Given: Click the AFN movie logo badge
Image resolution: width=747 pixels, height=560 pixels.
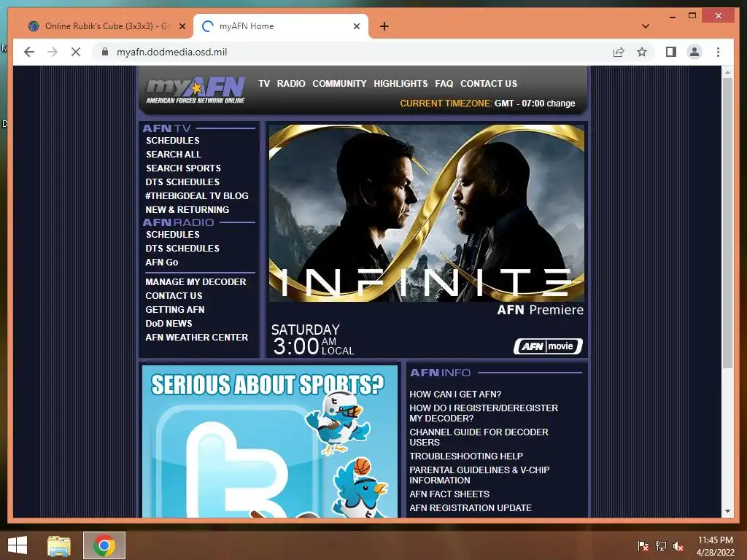Looking at the screenshot, I should (x=548, y=346).
